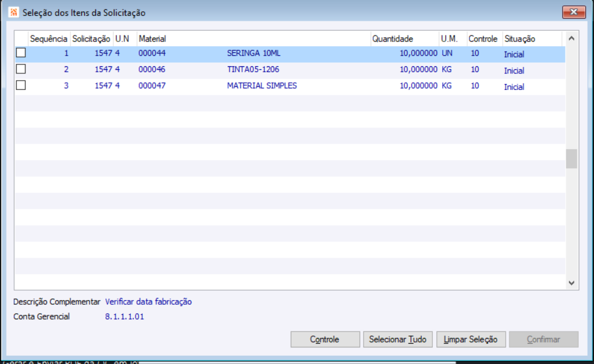Click the application icon in title bar

click(14, 12)
